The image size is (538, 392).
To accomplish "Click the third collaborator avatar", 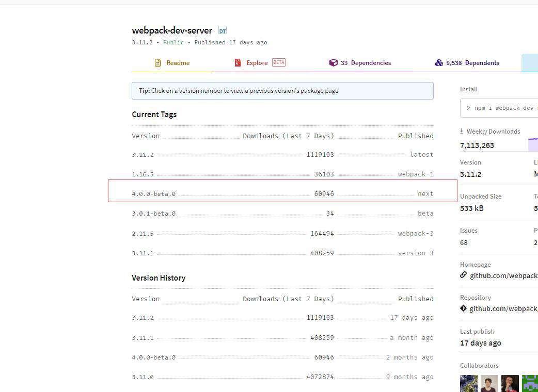I will [510, 383].
